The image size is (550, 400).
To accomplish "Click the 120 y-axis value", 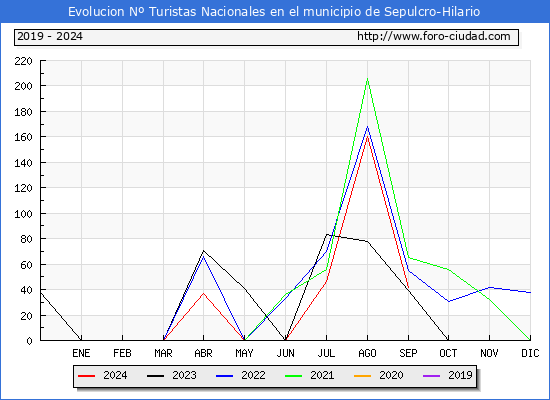I will tap(23, 188).
